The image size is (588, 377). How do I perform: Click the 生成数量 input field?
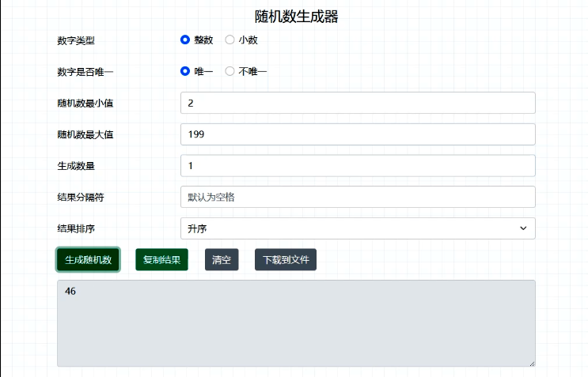pos(358,166)
